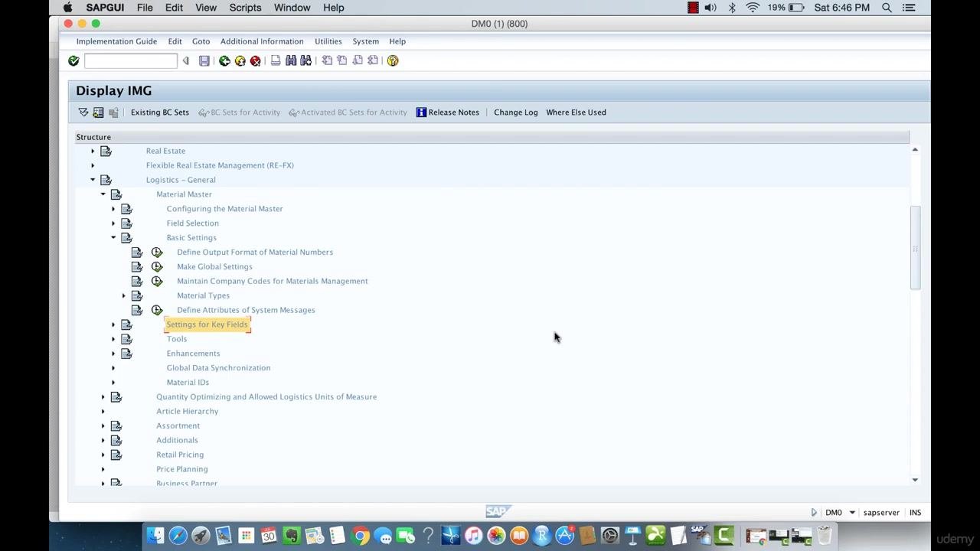This screenshot has height=551, width=980.
Task: Select the Enhancements tree row
Action: [193, 354]
